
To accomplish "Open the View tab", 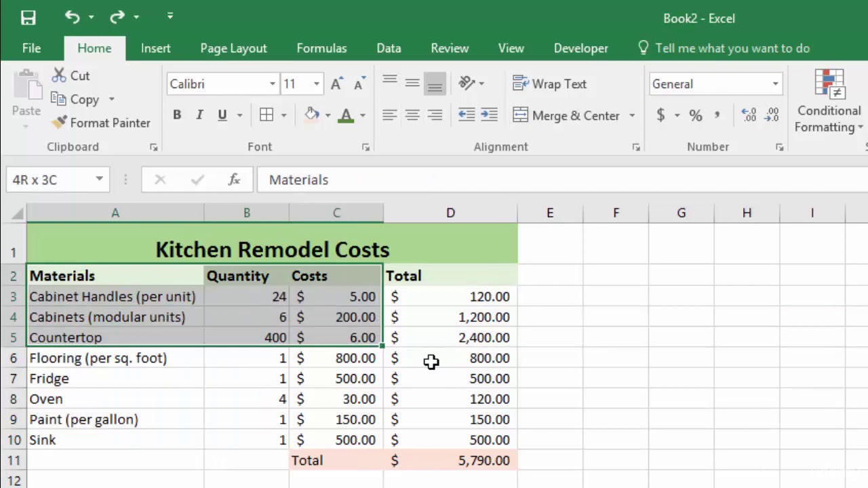I will point(511,48).
